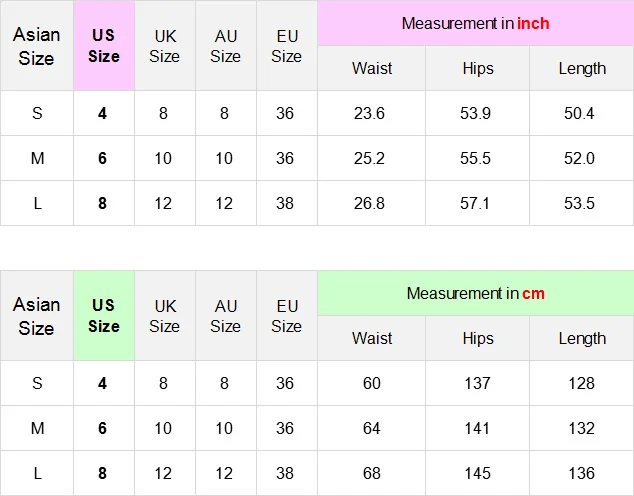This screenshot has width=634, height=496.
Task: Select the UK Size header in top table
Action: 165,46
